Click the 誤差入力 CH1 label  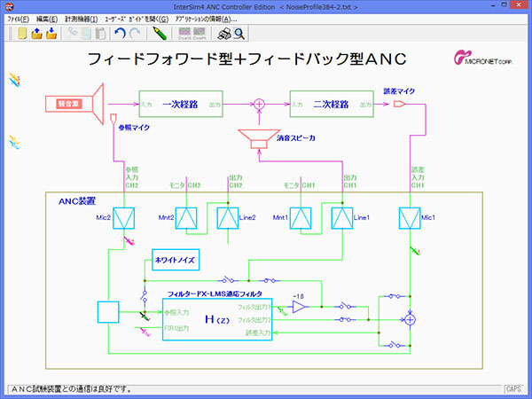point(418,177)
